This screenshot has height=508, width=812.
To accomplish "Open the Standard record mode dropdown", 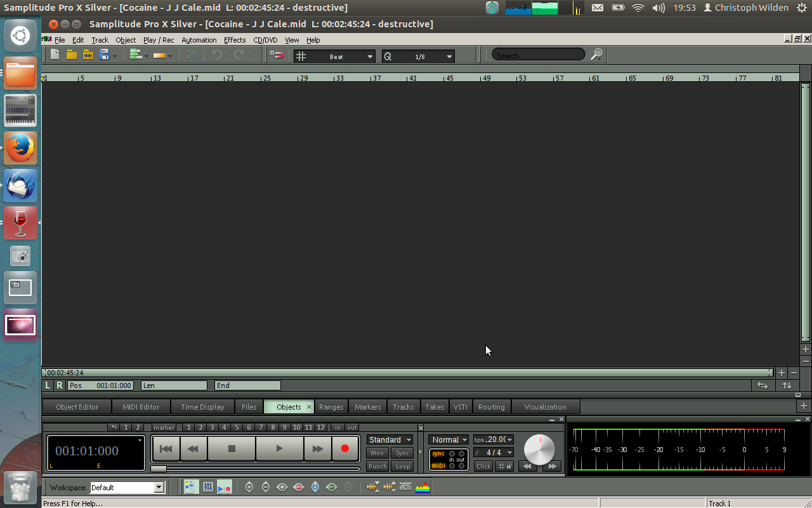I will [x=390, y=439].
